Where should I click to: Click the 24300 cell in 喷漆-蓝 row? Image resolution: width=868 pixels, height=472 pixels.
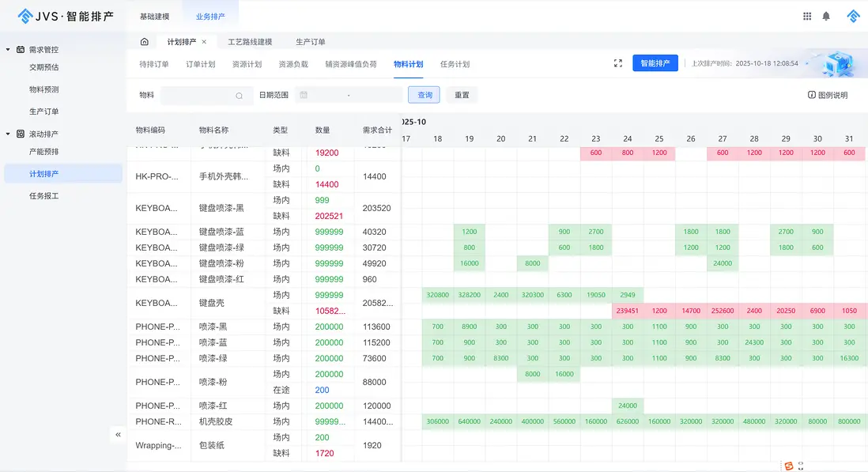pyautogui.click(x=754, y=342)
